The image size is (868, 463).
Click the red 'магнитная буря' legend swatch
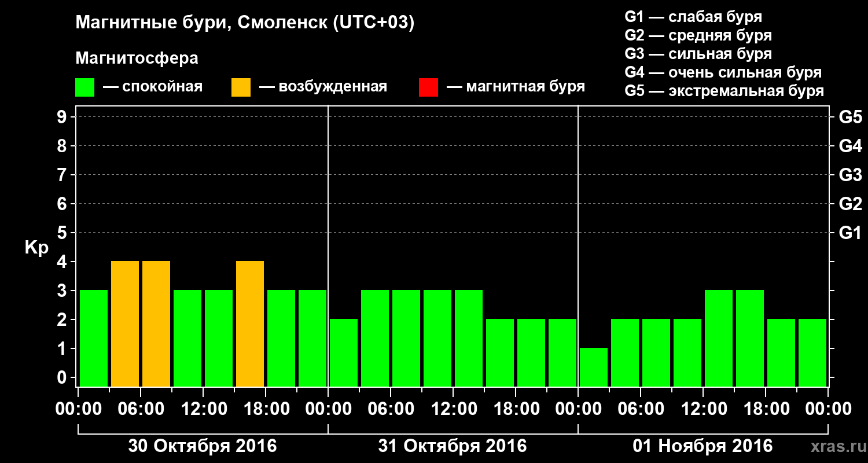point(428,87)
